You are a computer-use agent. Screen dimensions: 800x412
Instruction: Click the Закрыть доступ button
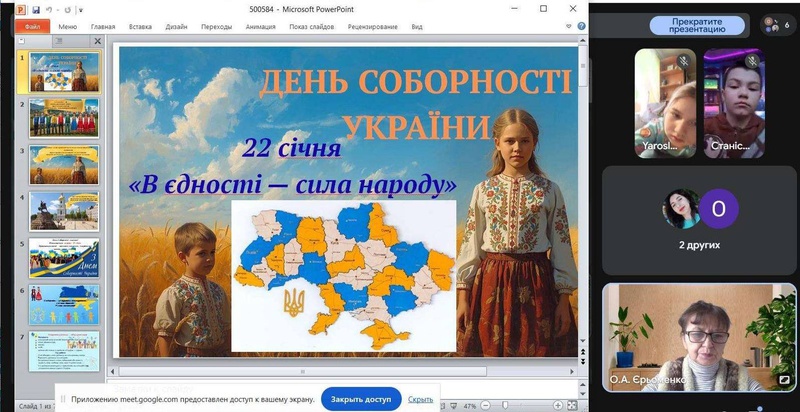pyautogui.click(x=361, y=399)
